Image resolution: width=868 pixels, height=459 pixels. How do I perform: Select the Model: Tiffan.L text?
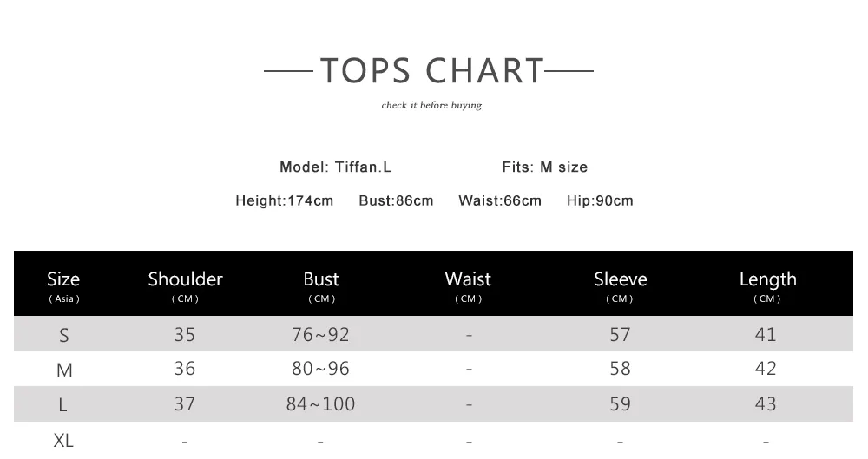335,167
